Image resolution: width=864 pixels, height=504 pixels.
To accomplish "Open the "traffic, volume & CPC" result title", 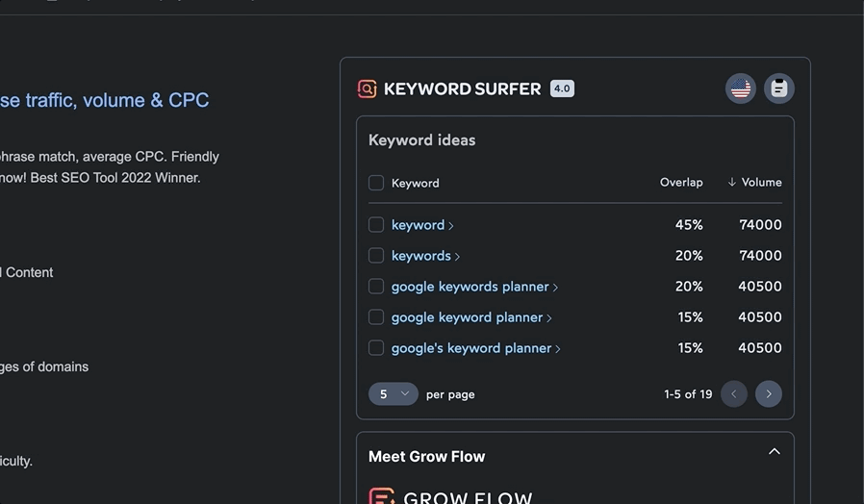I will click(x=104, y=100).
